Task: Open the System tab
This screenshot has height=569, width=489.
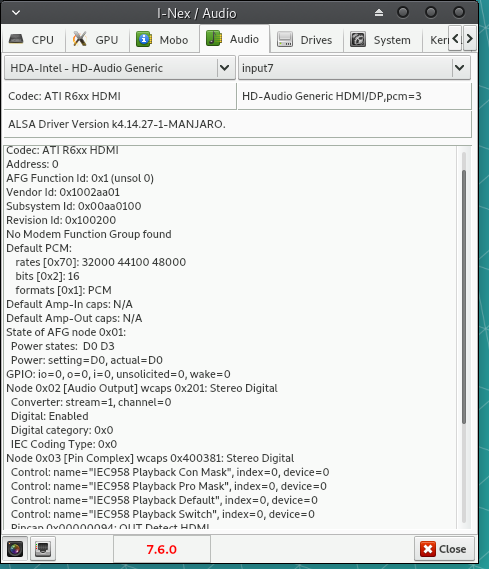Action: (x=383, y=39)
